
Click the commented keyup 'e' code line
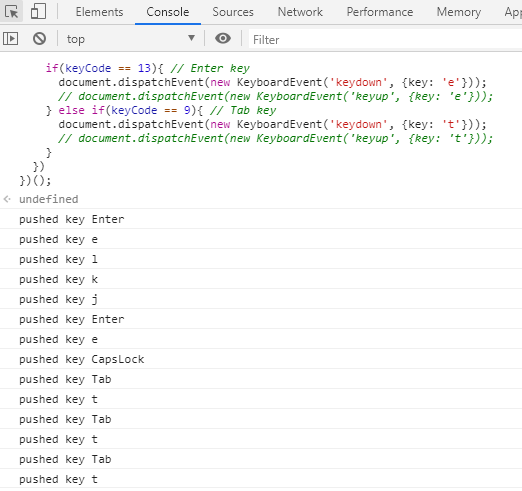point(276,96)
